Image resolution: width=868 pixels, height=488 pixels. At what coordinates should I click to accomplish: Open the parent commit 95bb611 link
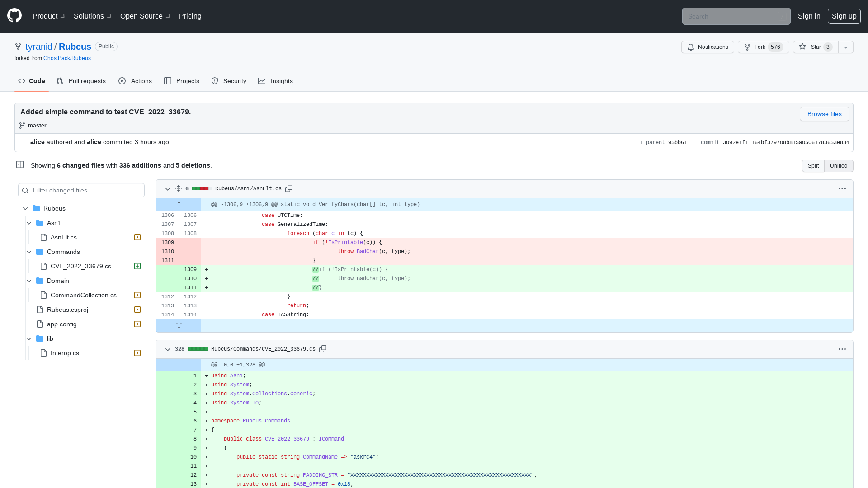click(x=679, y=142)
